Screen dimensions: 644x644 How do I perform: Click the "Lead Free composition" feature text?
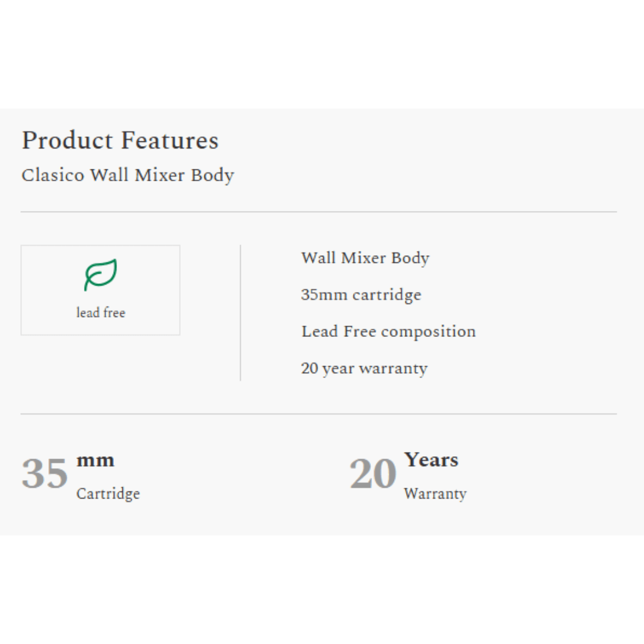click(x=388, y=332)
